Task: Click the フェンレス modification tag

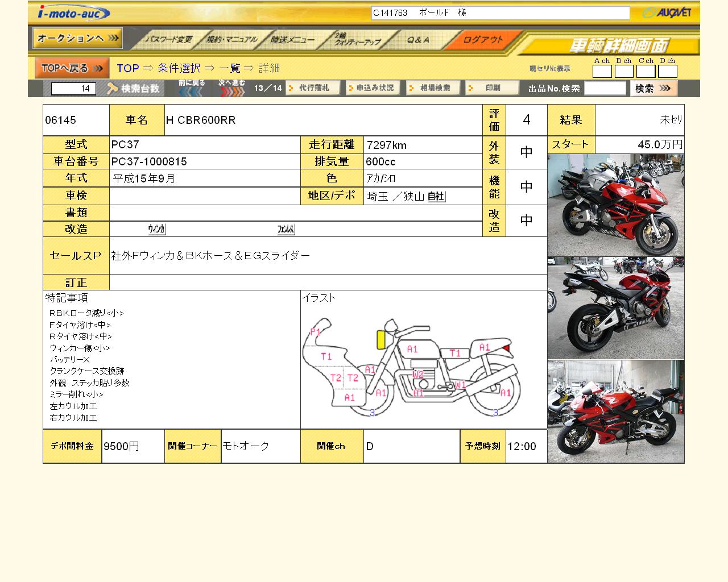Action: coord(286,229)
